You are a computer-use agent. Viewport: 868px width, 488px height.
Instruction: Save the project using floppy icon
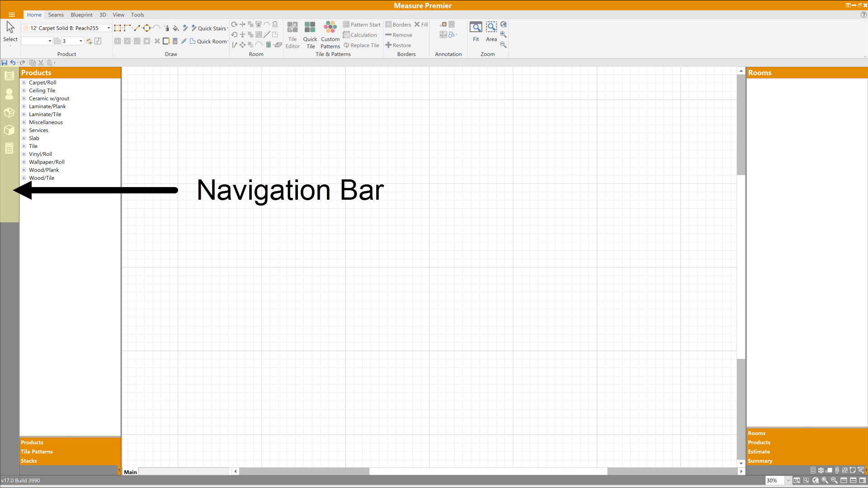point(4,63)
